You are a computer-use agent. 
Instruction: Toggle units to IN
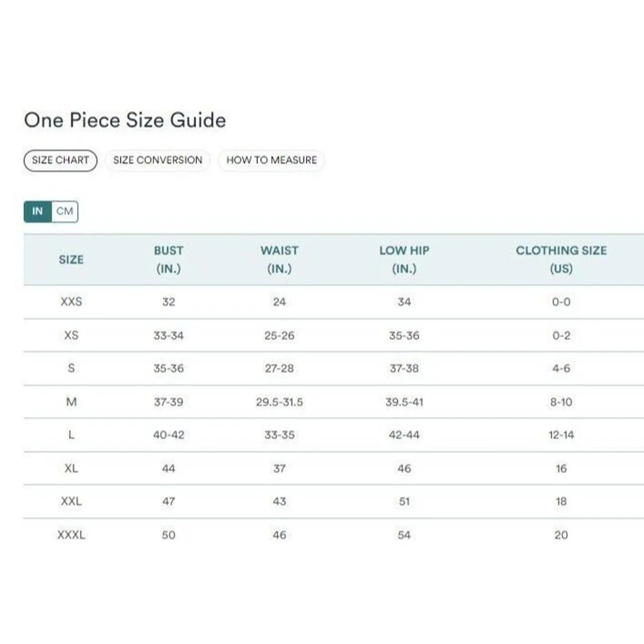pyautogui.click(x=37, y=211)
